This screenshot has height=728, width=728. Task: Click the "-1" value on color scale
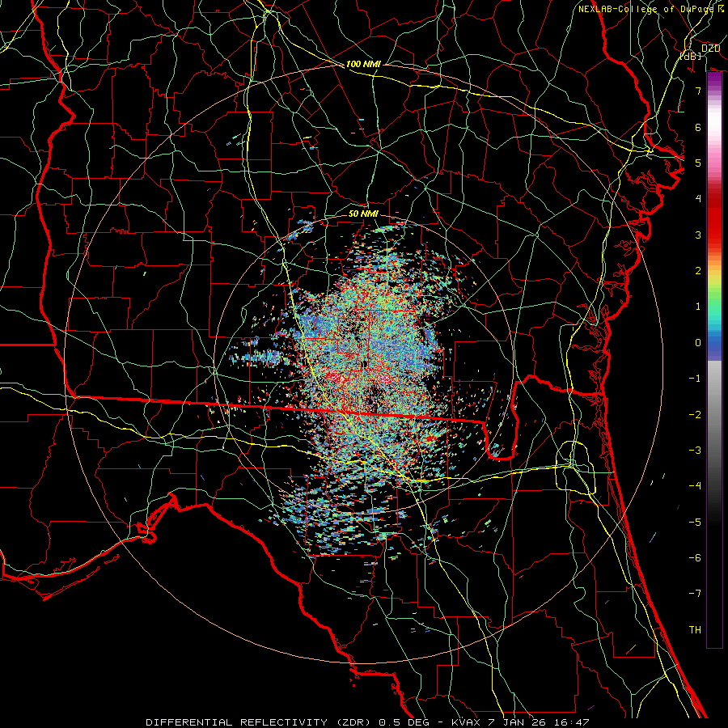click(x=695, y=378)
